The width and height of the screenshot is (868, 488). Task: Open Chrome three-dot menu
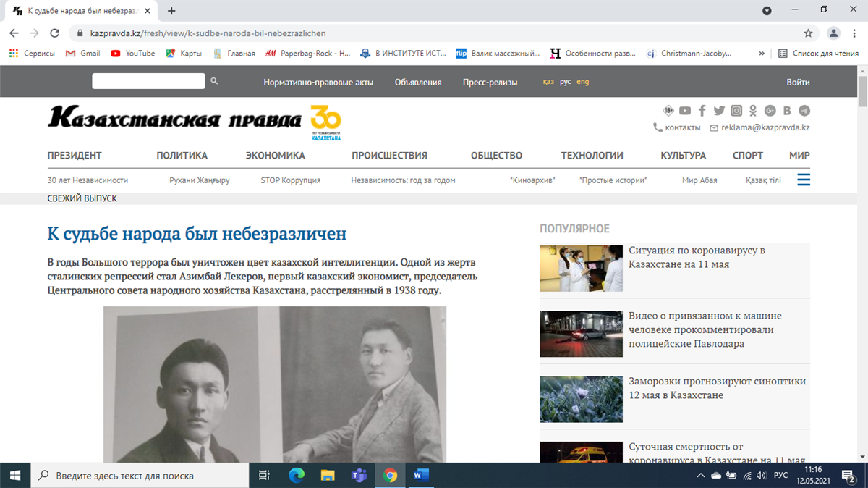[854, 33]
